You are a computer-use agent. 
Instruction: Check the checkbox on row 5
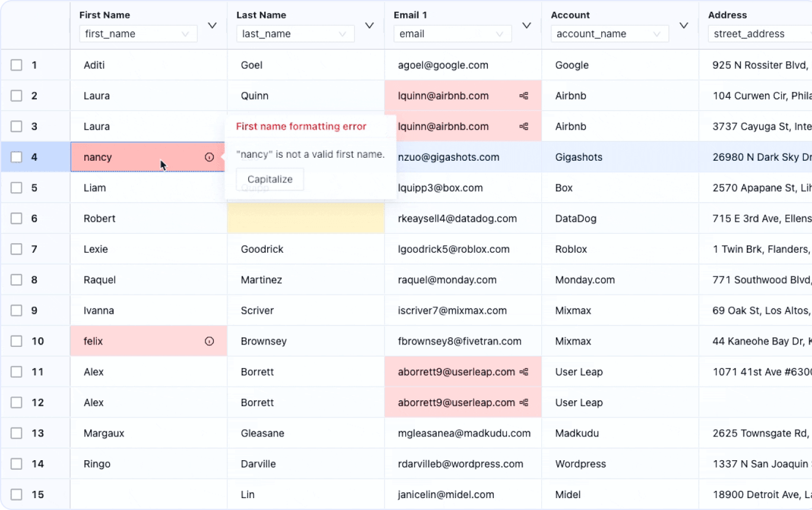tap(16, 187)
